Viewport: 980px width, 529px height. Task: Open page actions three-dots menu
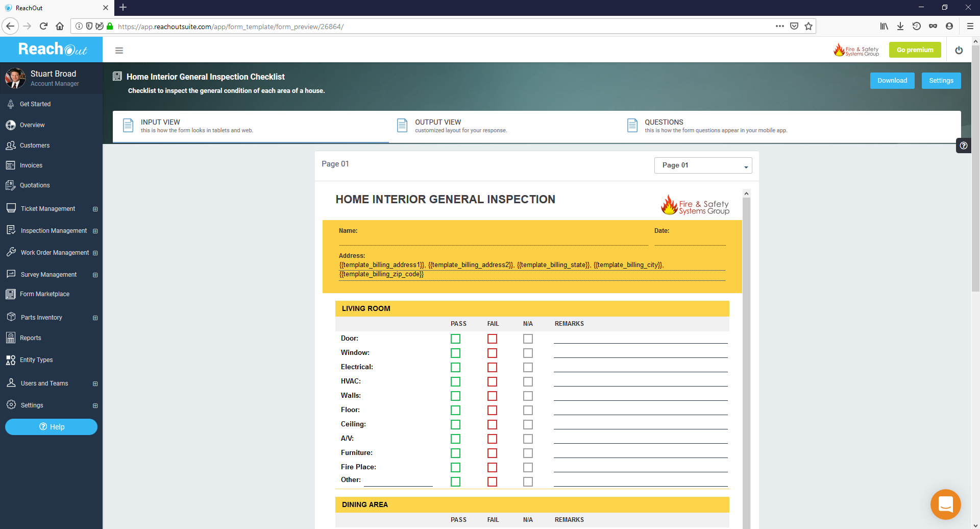pyautogui.click(x=780, y=26)
